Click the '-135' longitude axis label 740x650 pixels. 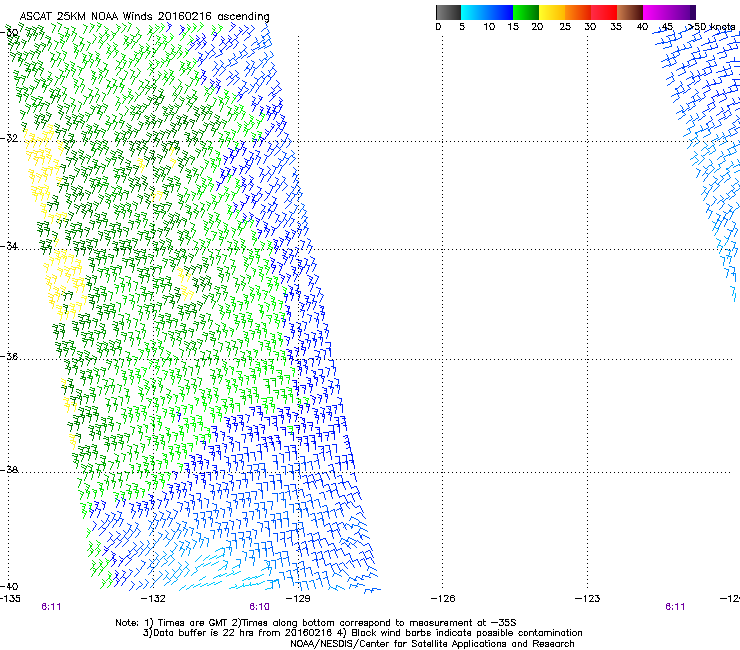point(10,599)
